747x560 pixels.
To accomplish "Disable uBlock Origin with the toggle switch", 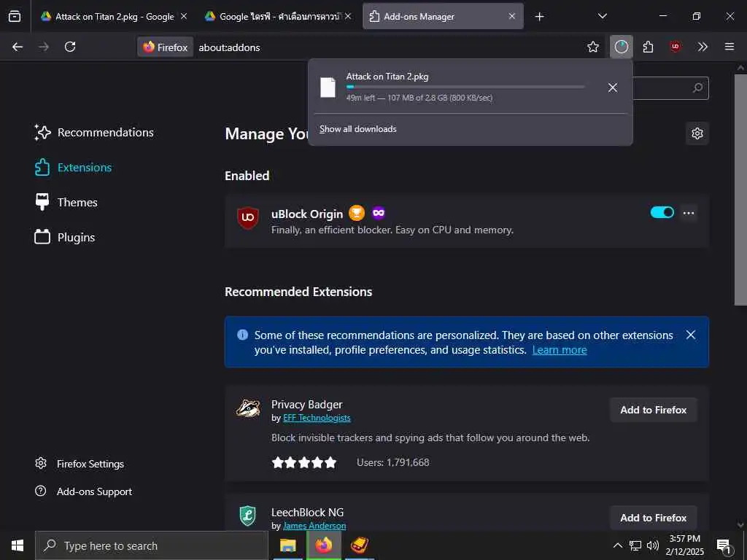I will pyautogui.click(x=662, y=212).
